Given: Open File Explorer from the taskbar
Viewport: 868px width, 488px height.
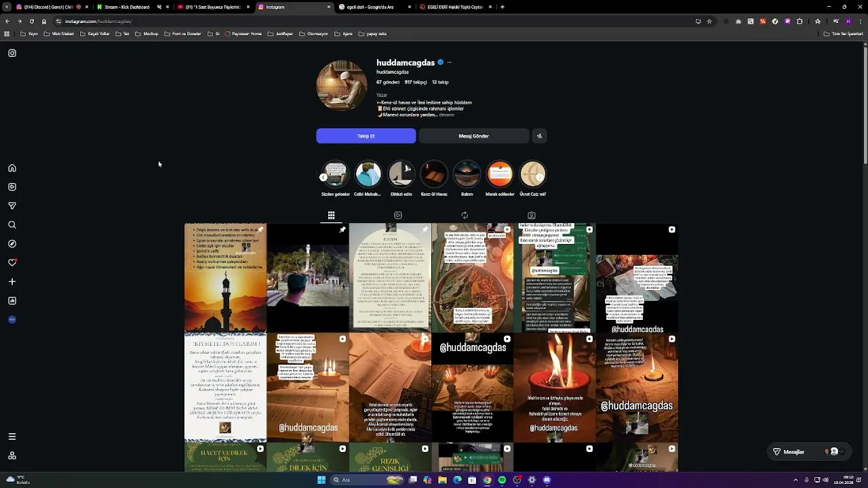Looking at the screenshot, I should (442, 480).
